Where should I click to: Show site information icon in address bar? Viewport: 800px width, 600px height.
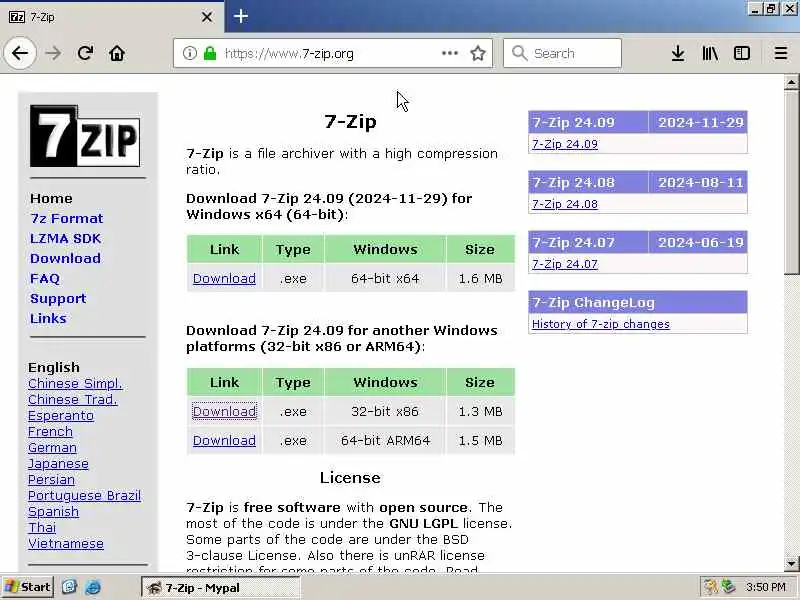[189, 53]
